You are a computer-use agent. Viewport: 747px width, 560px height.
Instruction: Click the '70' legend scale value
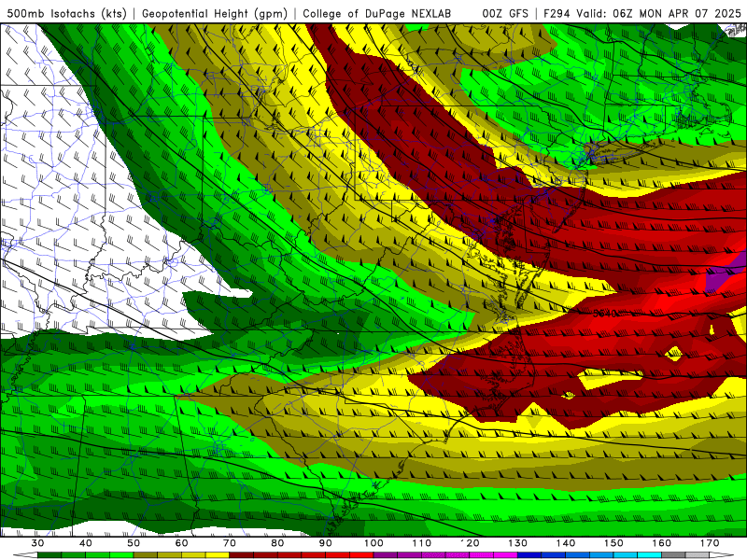tap(230, 543)
